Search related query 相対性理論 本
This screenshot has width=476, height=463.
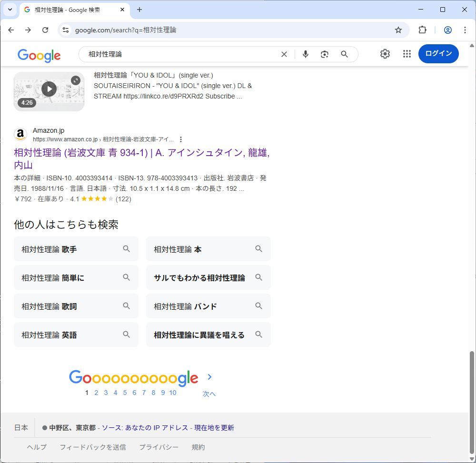coord(208,249)
